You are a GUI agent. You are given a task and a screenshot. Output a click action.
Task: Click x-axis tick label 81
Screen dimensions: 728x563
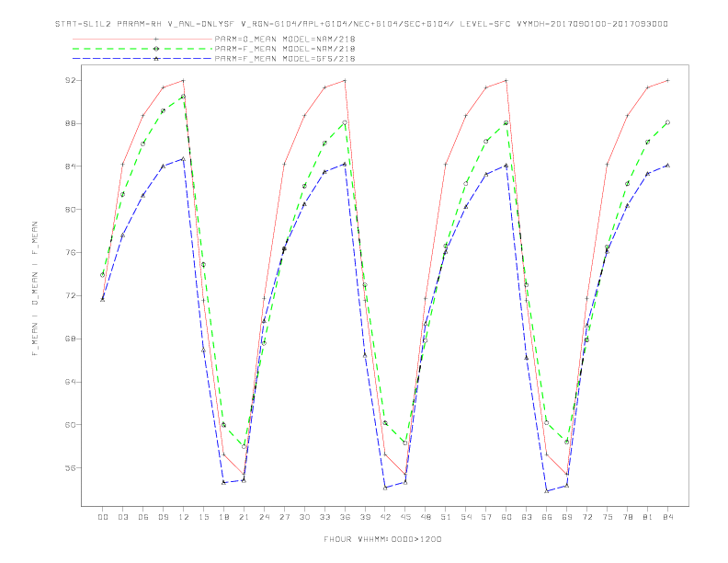pos(648,517)
